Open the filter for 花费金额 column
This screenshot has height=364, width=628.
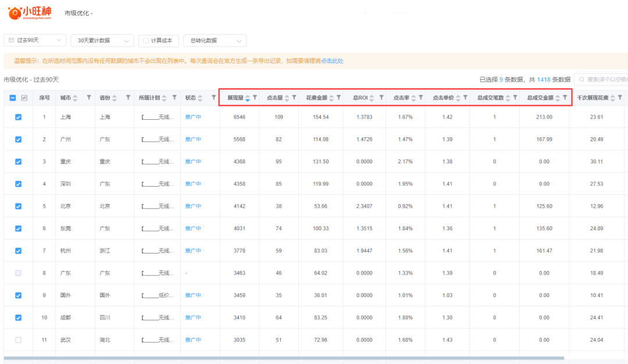pos(338,97)
